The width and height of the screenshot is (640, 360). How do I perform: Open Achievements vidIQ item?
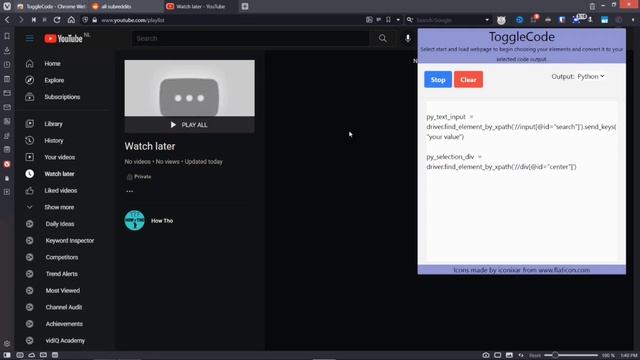(x=64, y=324)
